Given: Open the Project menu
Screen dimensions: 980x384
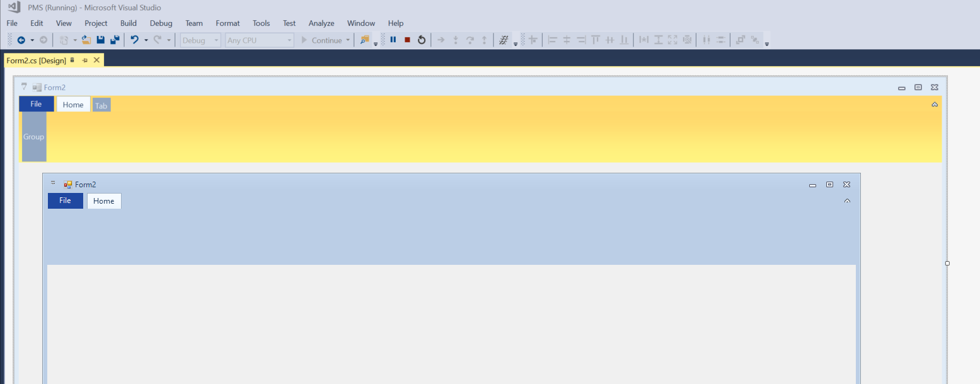Looking at the screenshot, I should click(x=96, y=23).
